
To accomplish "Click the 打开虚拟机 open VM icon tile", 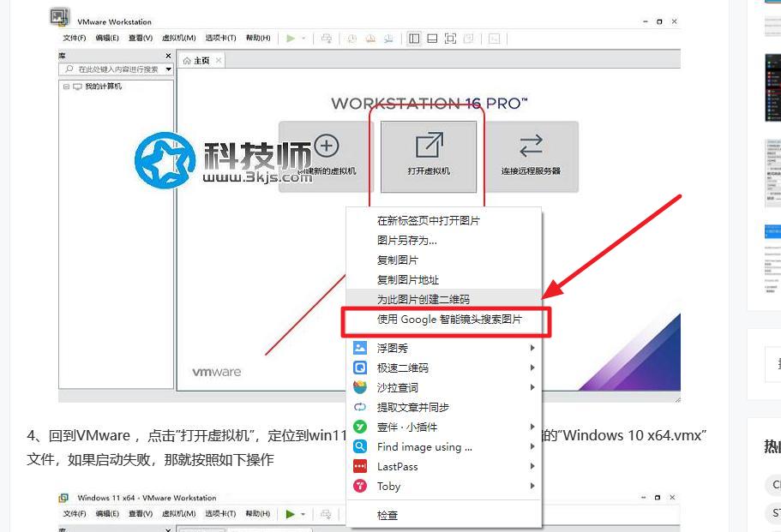I will pyautogui.click(x=429, y=157).
